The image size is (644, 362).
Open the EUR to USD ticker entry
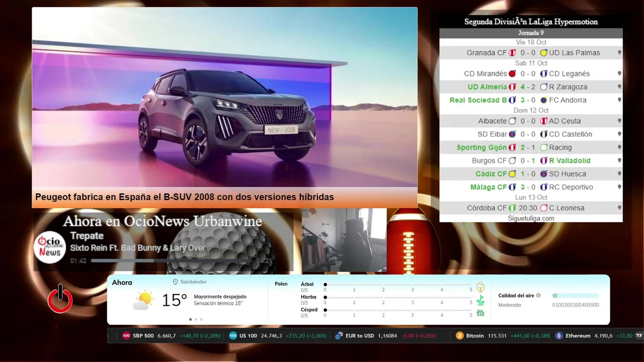click(385, 336)
